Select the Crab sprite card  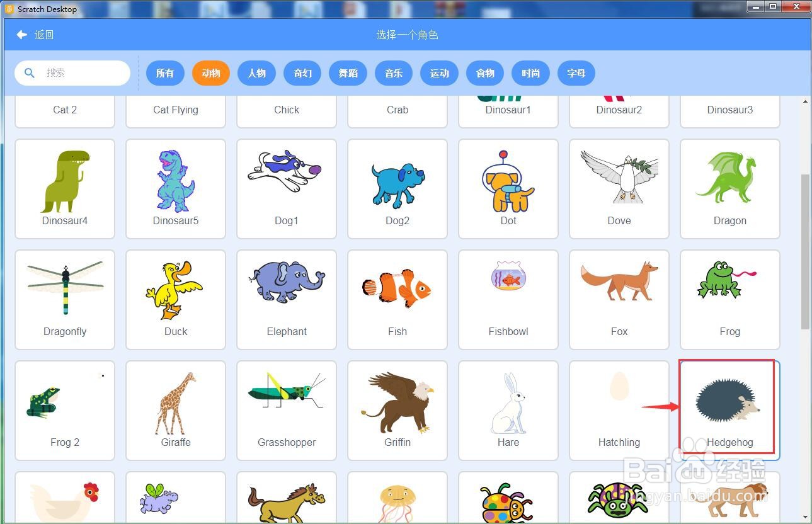pyautogui.click(x=397, y=111)
